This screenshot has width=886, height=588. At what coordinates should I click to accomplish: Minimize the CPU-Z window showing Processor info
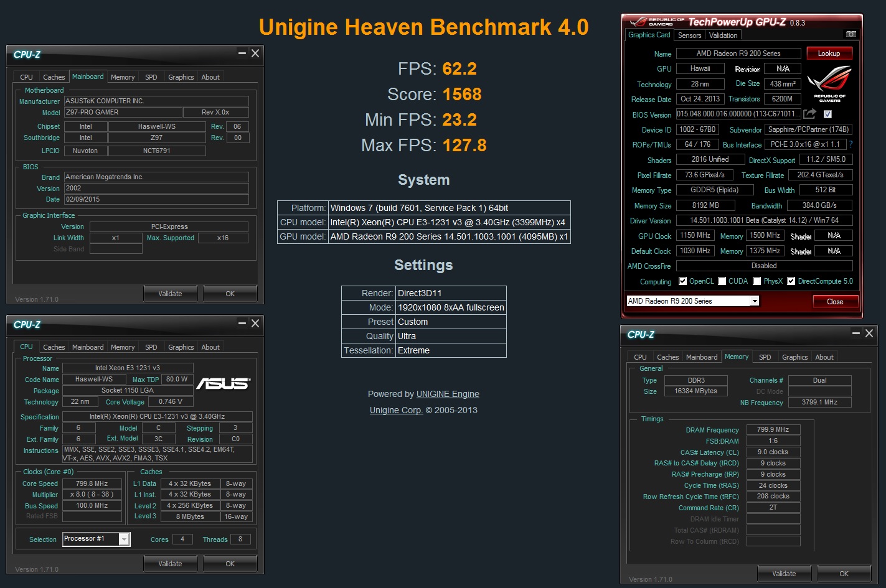click(242, 324)
